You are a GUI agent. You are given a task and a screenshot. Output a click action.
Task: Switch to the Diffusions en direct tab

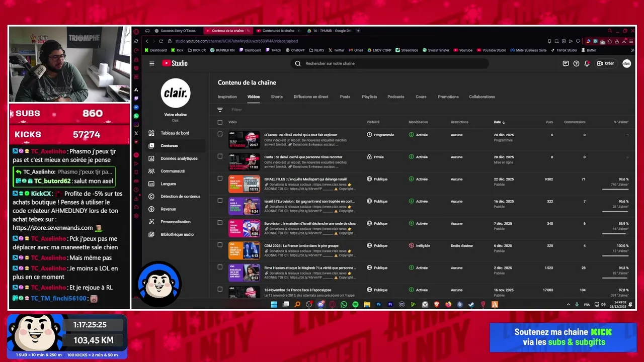click(311, 97)
